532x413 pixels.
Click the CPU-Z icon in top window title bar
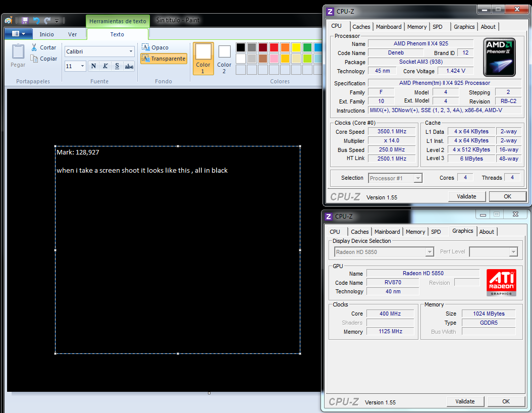pyautogui.click(x=330, y=12)
